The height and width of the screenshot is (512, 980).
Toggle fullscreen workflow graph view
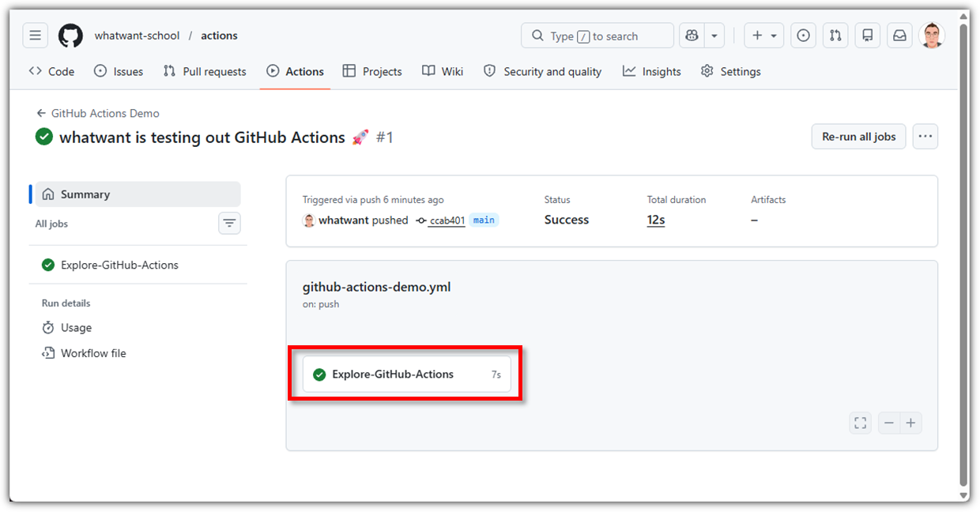(860, 424)
